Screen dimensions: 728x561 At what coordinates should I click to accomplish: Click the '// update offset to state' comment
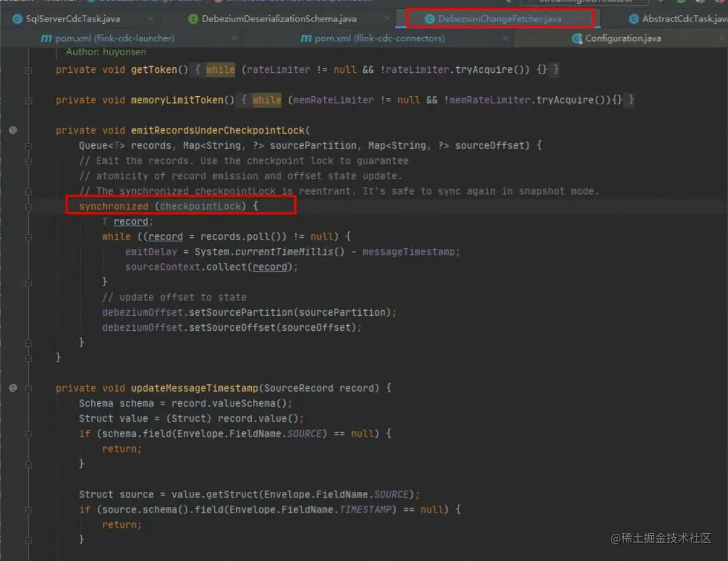(174, 297)
